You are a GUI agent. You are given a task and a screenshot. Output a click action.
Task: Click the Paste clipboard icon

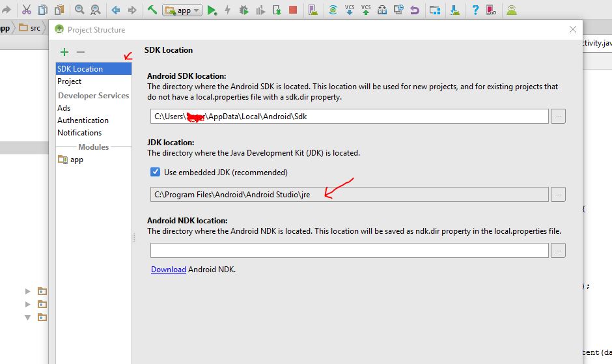(x=59, y=10)
